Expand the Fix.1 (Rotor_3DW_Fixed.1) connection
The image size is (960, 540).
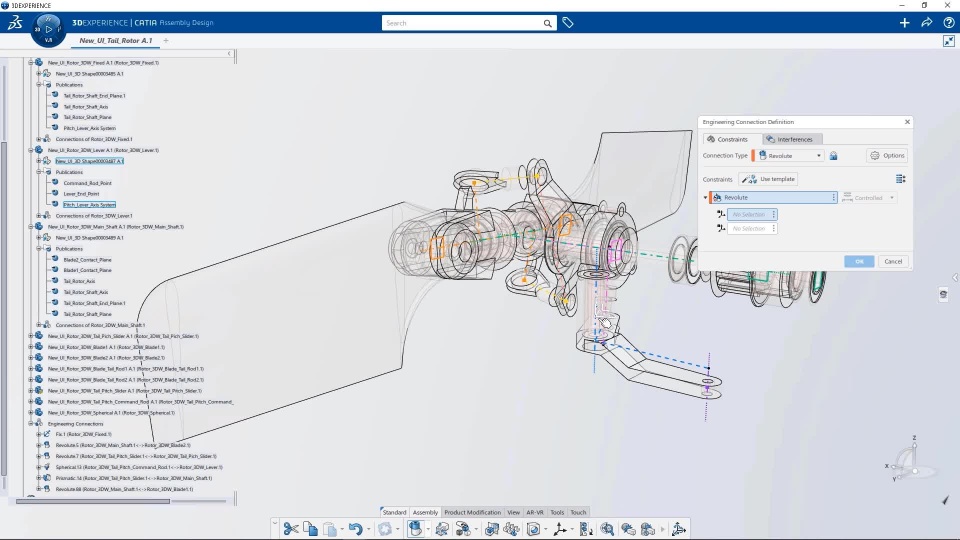tap(39, 434)
